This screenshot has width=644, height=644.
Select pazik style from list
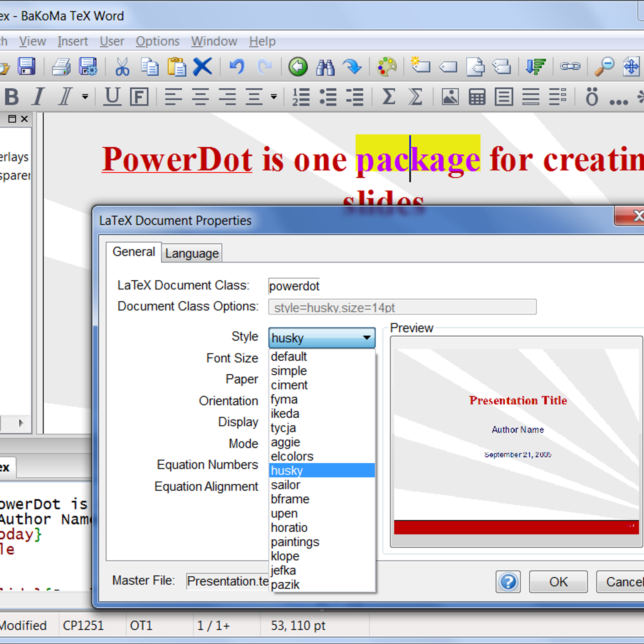tap(322, 585)
